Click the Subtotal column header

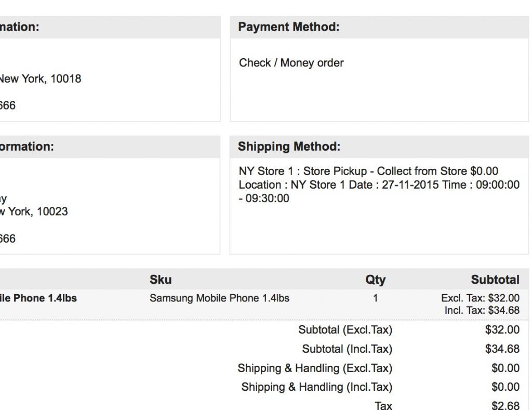(495, 280)
